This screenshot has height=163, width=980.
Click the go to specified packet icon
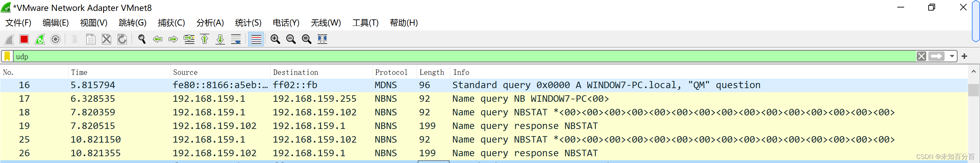(189, 39)
